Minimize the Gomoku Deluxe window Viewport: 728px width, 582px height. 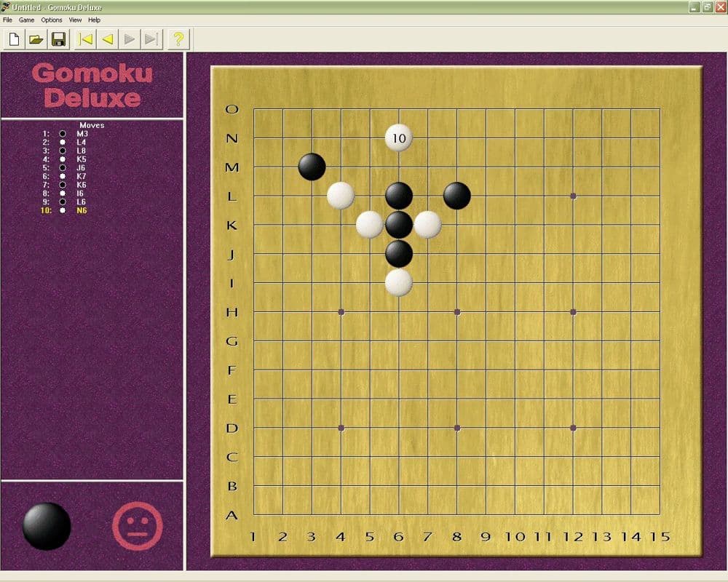[x=694, y=7]
